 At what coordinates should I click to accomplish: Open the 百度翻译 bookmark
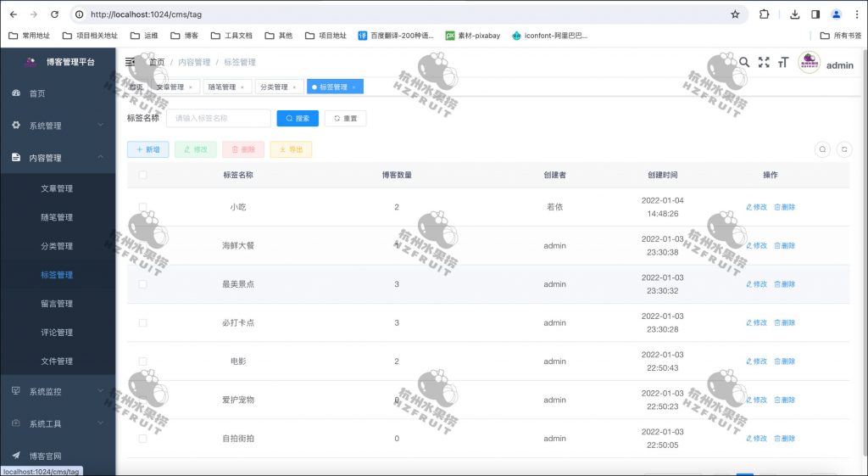pos(396,36)
